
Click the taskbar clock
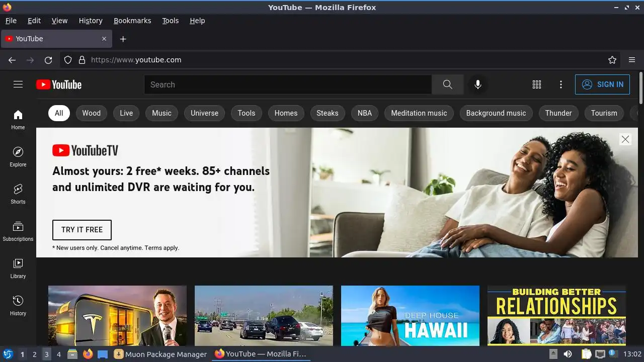tap(632, 354)
